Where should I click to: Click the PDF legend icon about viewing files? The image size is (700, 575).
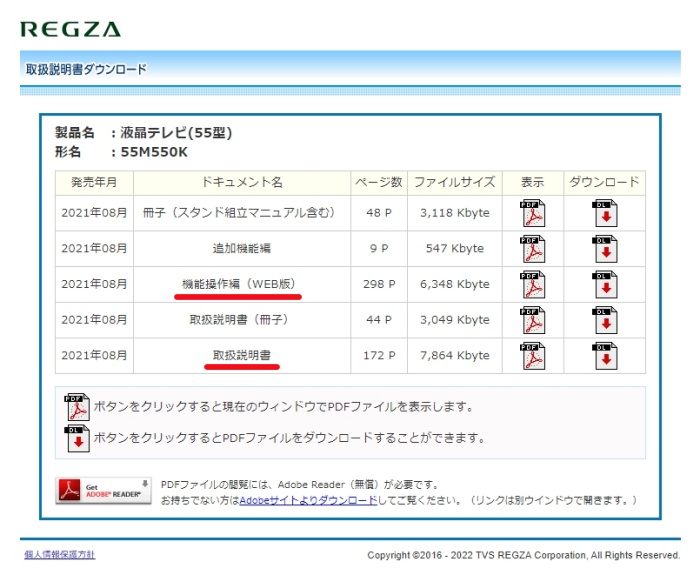(77, 407)
